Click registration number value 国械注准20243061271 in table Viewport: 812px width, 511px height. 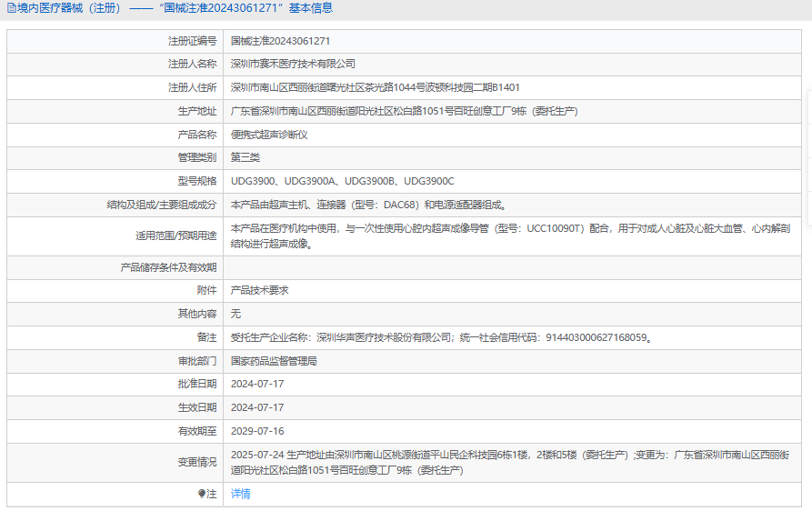tap(280, 41)
